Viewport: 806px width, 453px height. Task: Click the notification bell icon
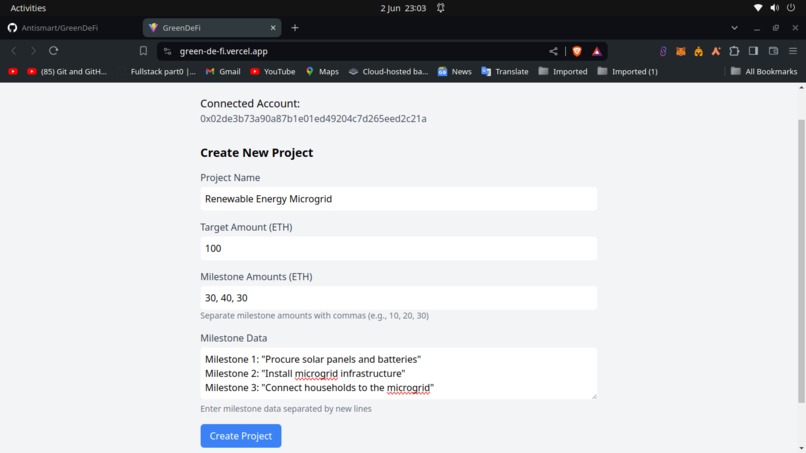click(441, 8)
